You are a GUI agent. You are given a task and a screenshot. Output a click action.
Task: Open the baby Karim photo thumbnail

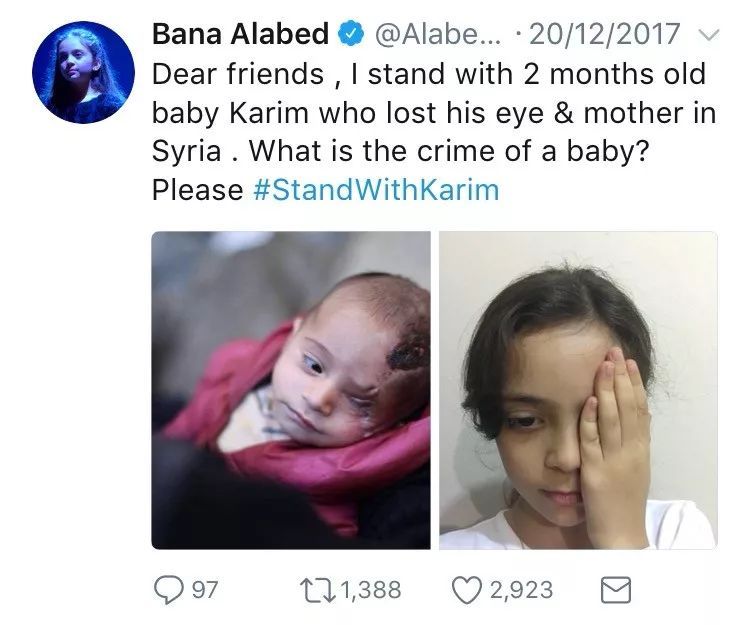[x=291, y=390]
